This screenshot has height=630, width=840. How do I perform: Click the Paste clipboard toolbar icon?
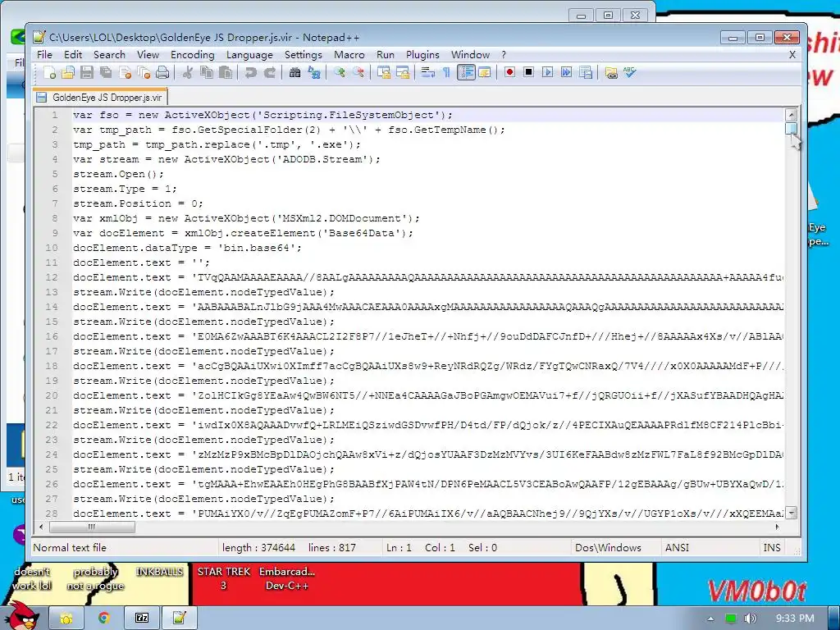pos(226,72)
